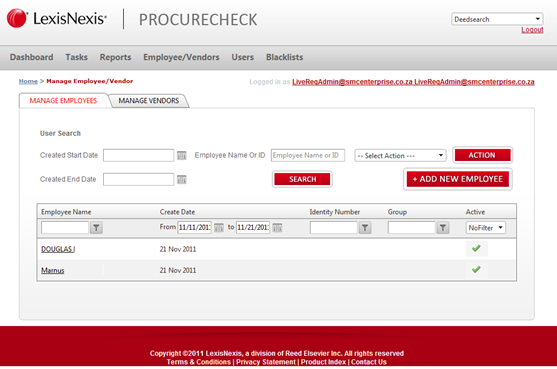The image size is (557, 369).
Task: Open DOUGLAS employee link
Action: coord(58,249)
